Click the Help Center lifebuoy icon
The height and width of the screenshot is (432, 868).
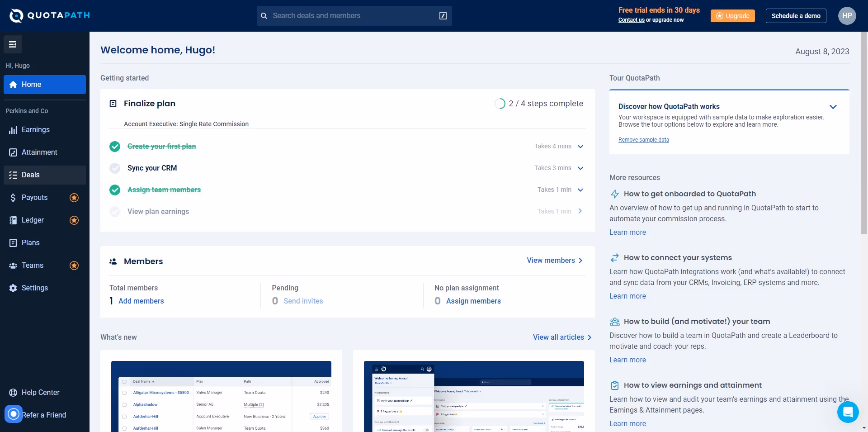pos(13,393)
